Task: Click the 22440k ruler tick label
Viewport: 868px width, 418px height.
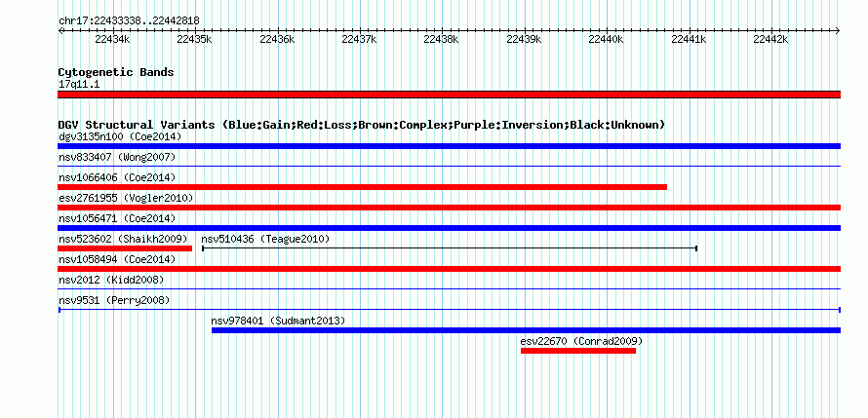Action: pyautogui.click(x=607, y=39)
